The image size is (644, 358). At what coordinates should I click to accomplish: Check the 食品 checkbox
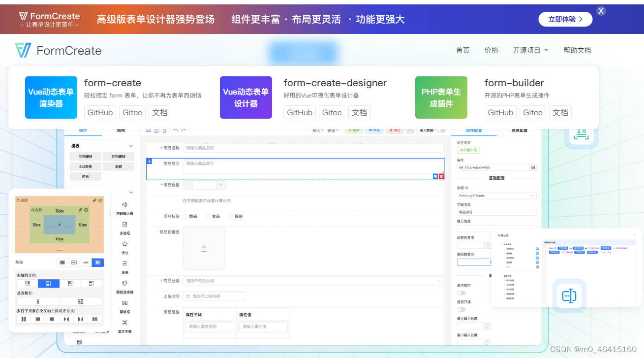(x=208, y=216)
